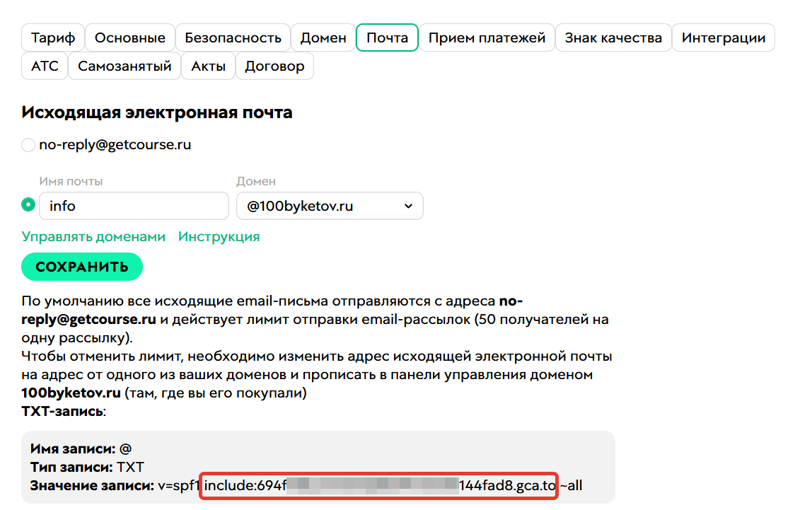Open the Прием платежей tab

487,37
